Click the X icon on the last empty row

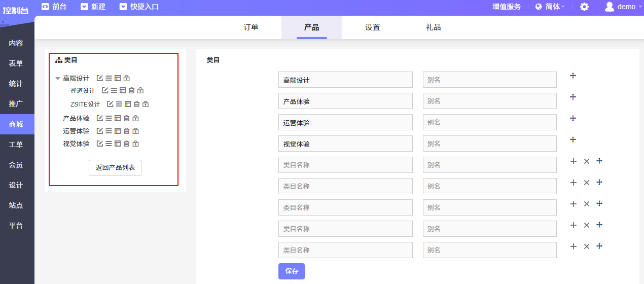(587, 246)
